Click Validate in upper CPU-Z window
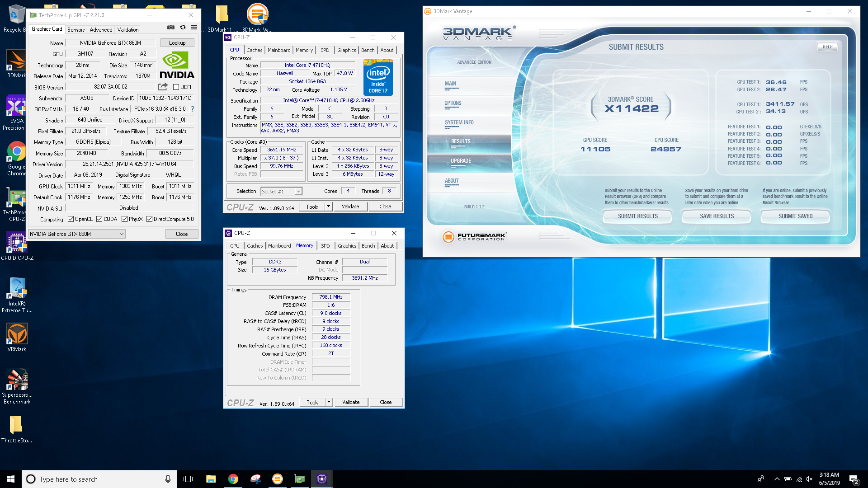 point(350,206)
